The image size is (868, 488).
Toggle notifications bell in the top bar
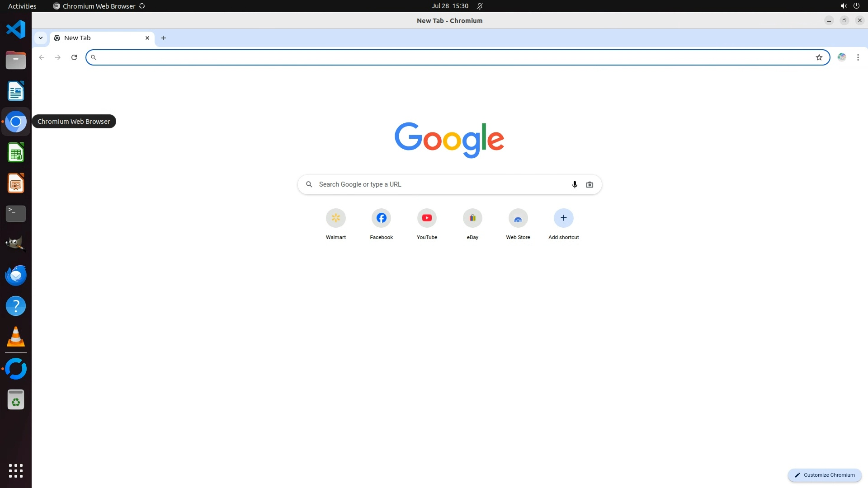480,6
